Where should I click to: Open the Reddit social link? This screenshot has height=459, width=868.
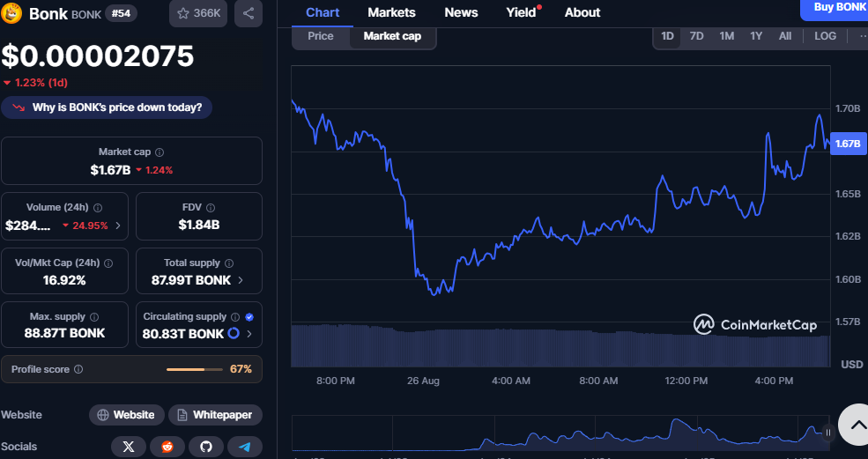tap(167, 447)
